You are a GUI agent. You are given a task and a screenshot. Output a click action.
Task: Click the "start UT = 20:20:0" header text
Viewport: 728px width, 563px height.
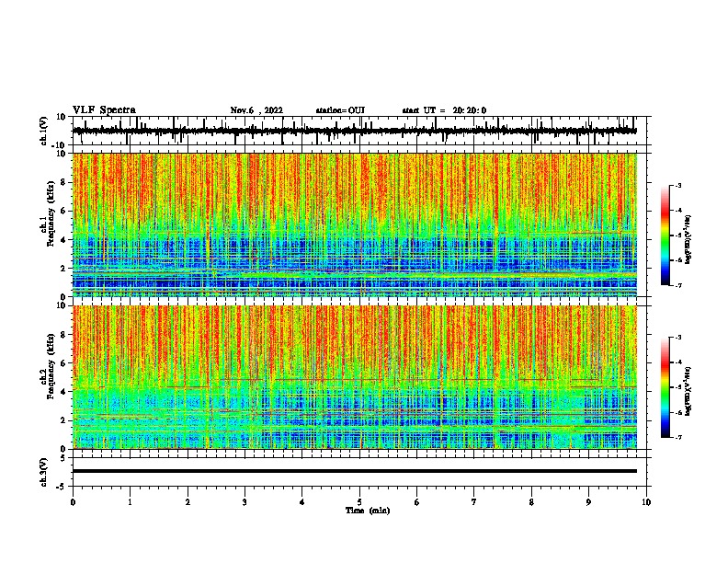tap(444, 110)
